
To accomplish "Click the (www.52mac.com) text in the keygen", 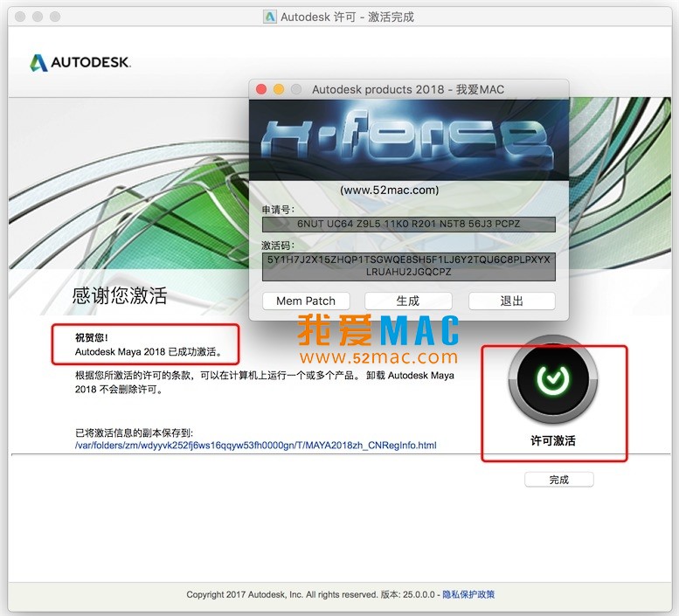I will click(x=389, y=190).
